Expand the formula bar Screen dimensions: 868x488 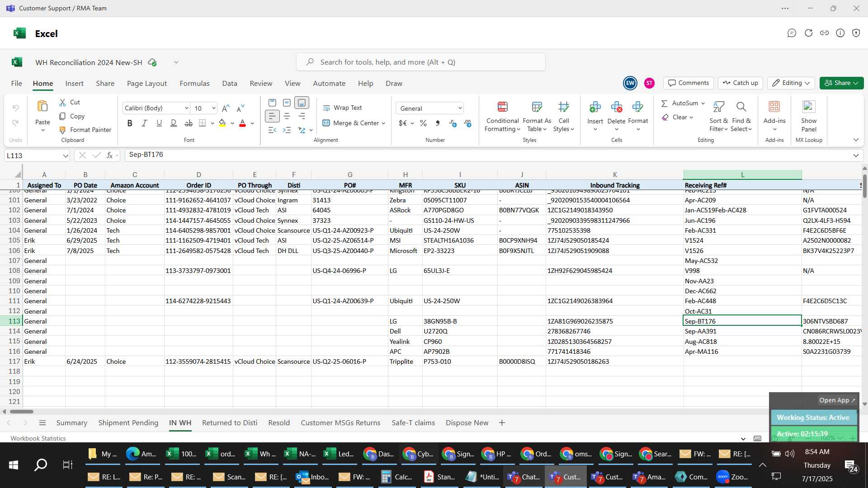coord(855,155)
